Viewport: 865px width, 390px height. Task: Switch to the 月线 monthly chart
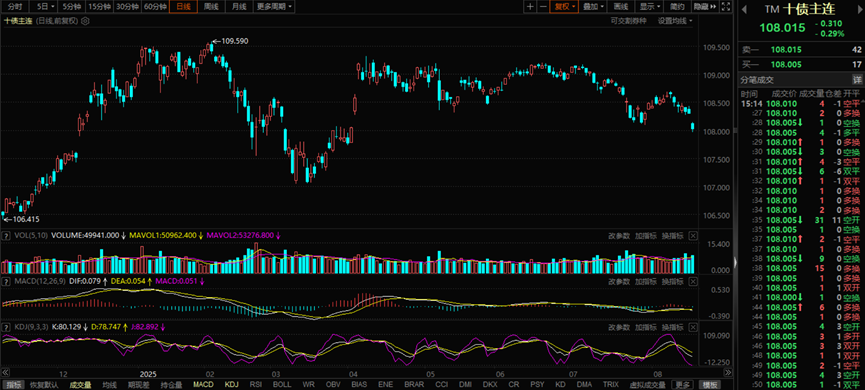(x=239, y=7)
